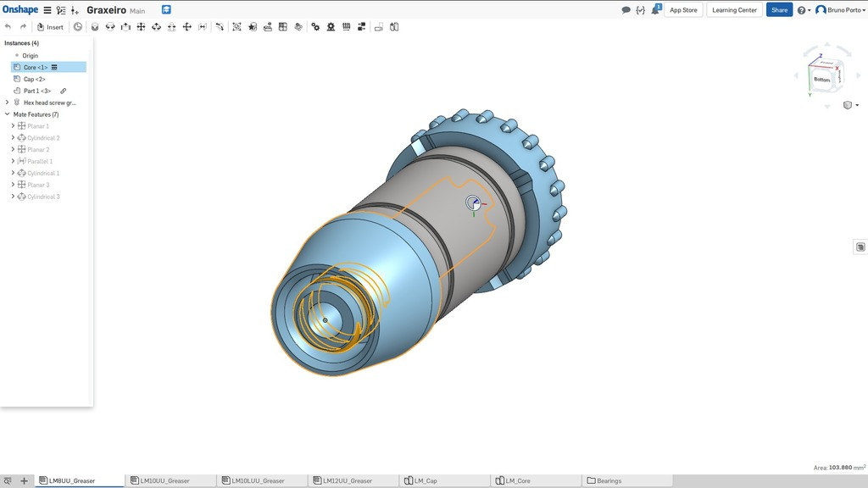
Task: Click the Share button
Action: [x=780, y=10]
